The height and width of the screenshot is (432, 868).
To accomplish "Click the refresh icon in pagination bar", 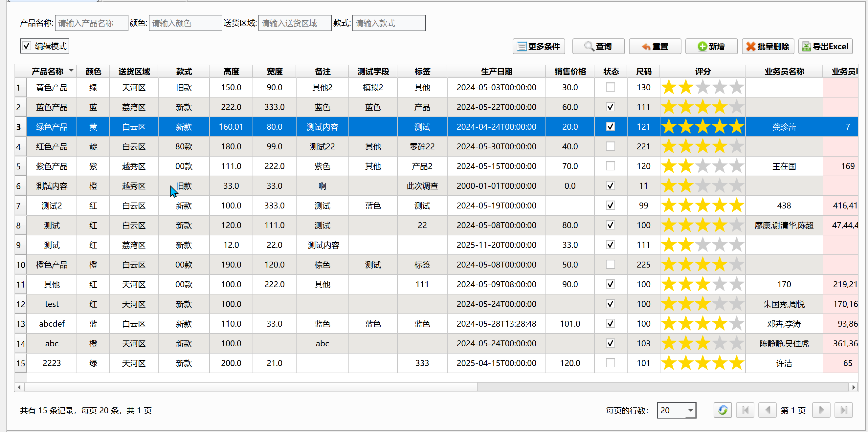I will (x=723, y=410).
